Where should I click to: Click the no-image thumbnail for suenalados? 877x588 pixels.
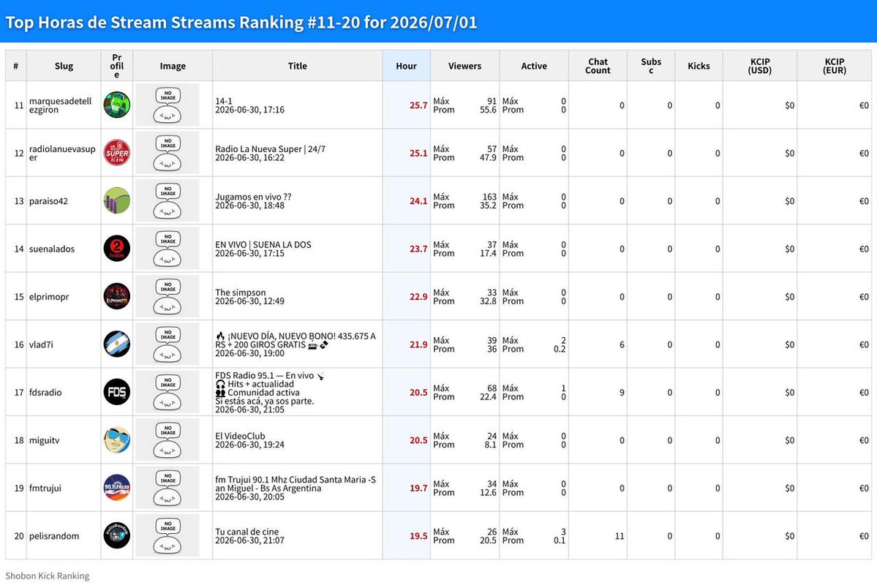click(168, 249)
